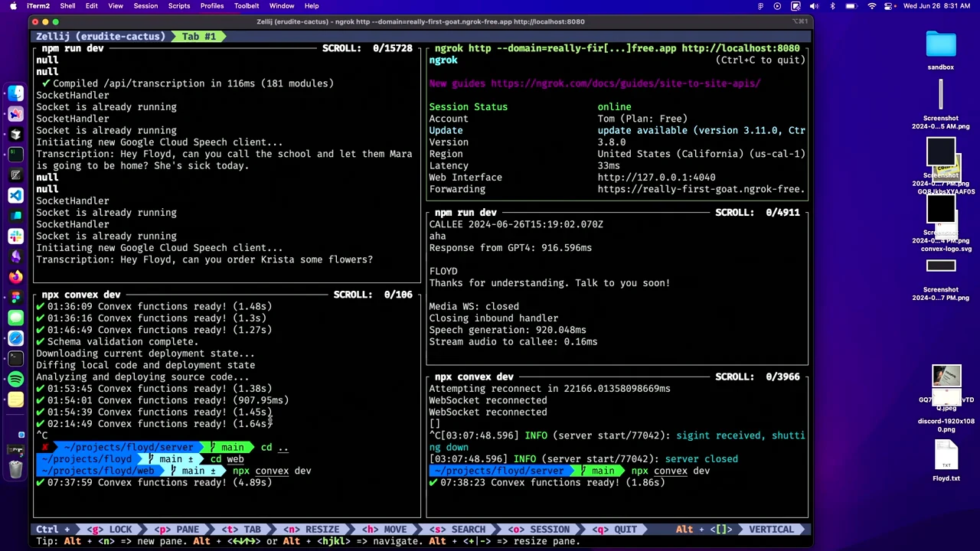980x551 pixels.
Task: Open the Window menu
Action: coord(282,6)
